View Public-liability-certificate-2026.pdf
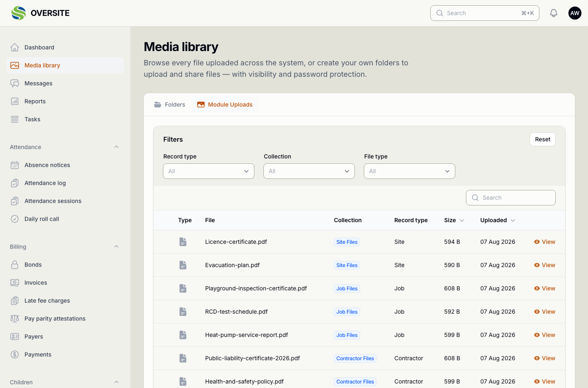 [x=545, y=358]
